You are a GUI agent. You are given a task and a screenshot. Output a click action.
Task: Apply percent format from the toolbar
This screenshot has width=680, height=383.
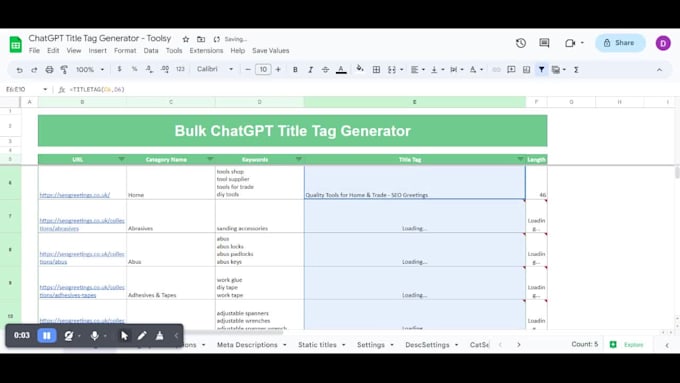(134, 69)
